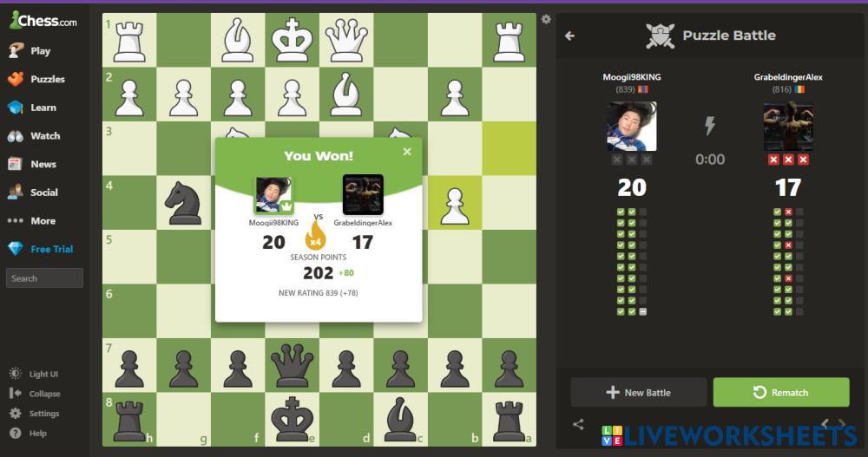Image resolution: width=868 pixels, height=457 pixels.
Task: Click the green Rematch button
Action: [x=781, y=392]
